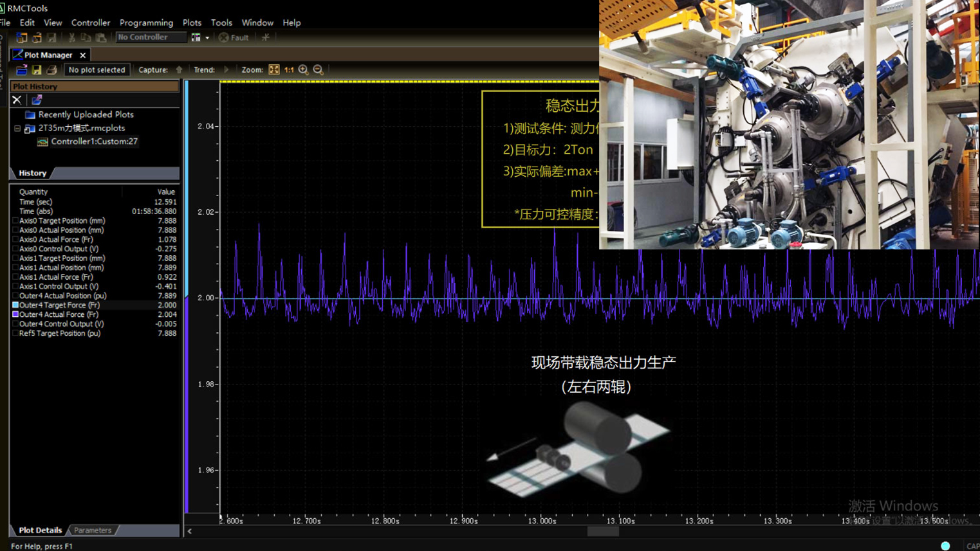
Task: Open the Plots menu
Action: (191, 23)
